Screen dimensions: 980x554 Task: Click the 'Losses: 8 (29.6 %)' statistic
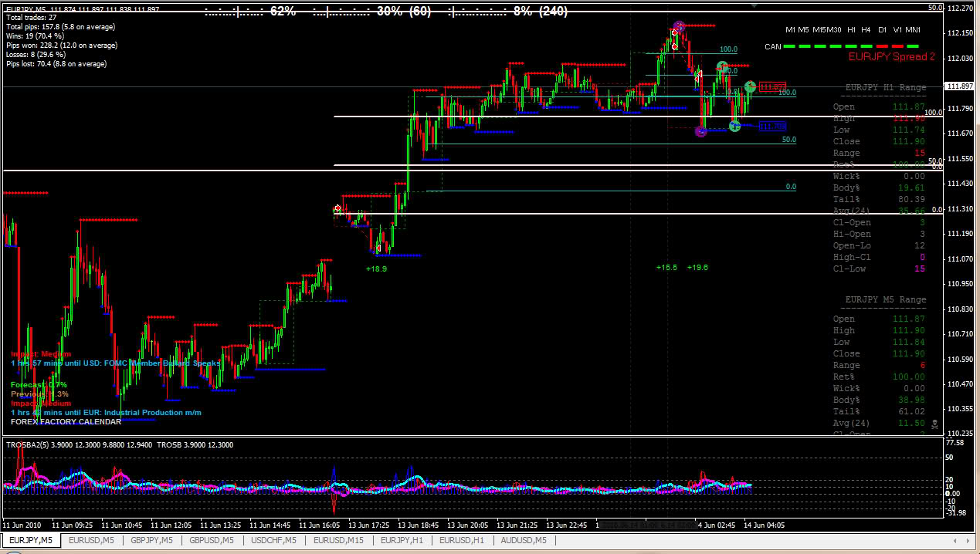(39, 55)
